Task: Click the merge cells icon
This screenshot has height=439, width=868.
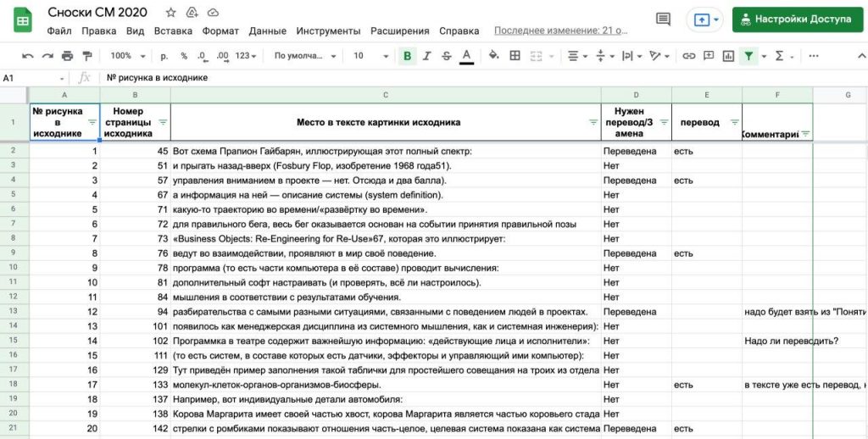Action: [x=536, y=56]
